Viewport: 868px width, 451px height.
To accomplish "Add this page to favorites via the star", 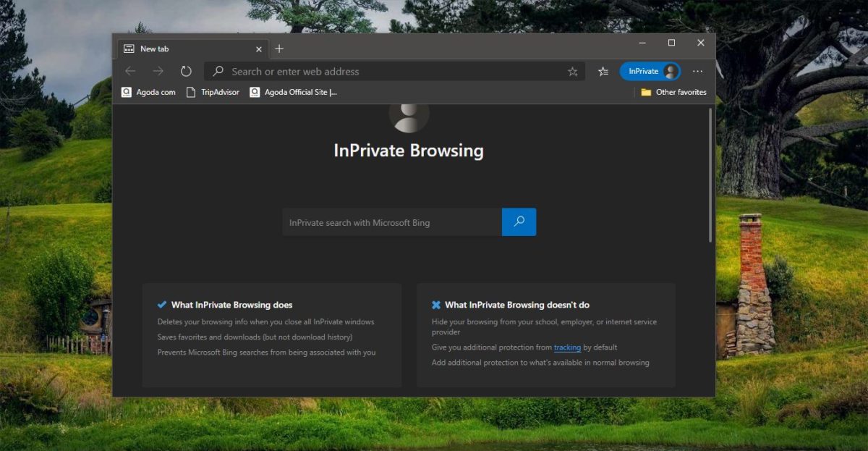I will coord(571,71).
